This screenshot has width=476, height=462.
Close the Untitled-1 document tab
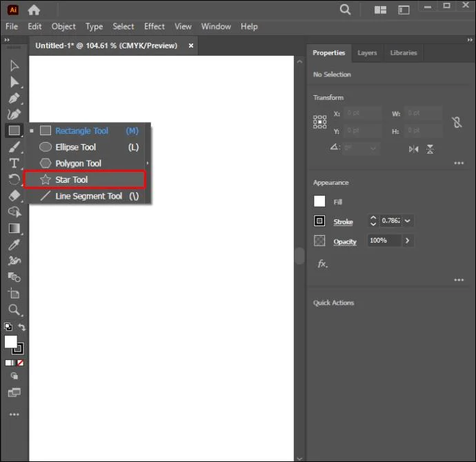coord(190,46)
